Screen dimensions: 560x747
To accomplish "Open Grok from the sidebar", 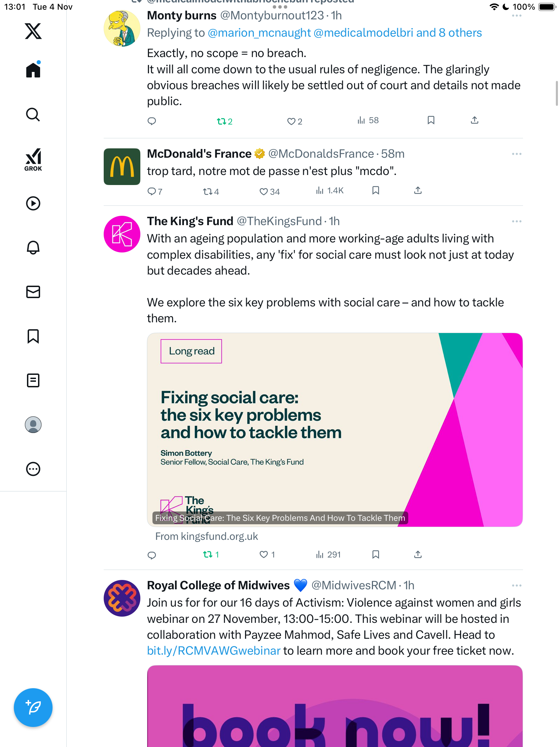I will coord(33,159).
